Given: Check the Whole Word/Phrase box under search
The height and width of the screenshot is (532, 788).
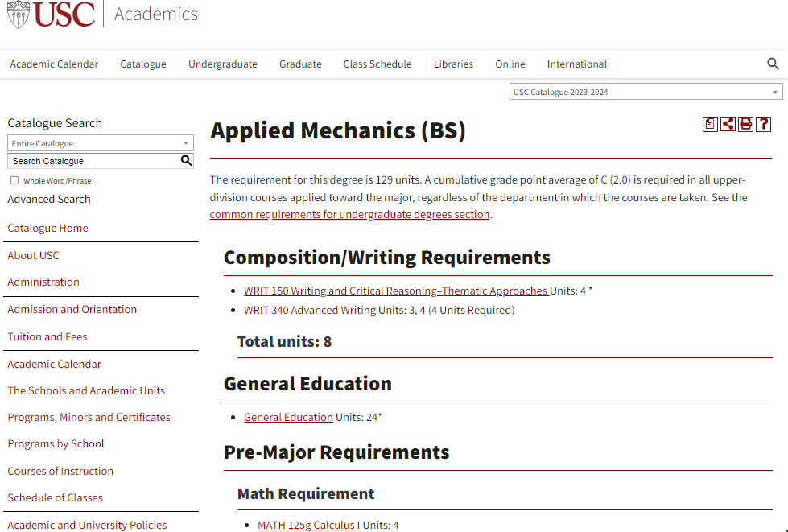Looking at the screenshot, I should [x=14, y=179].
